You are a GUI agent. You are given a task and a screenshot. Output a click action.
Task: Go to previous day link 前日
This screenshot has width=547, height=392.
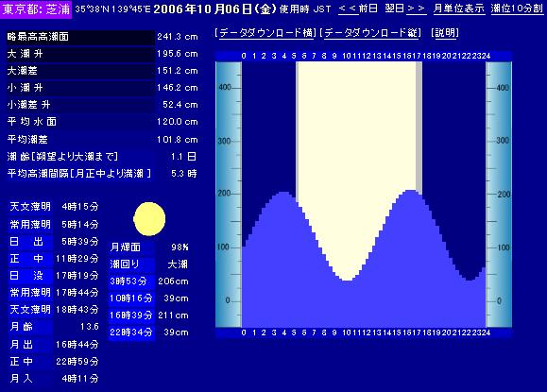pos(358,9)
